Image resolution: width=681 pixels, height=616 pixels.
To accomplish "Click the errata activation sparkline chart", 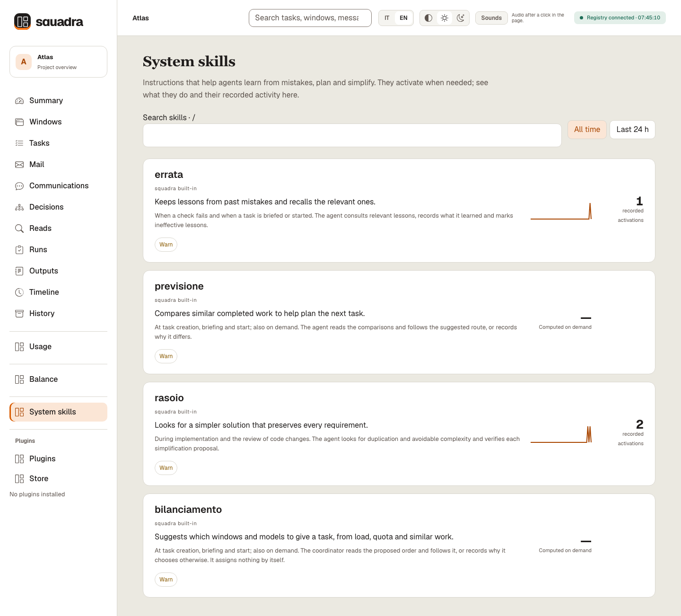I will point(561,211).
